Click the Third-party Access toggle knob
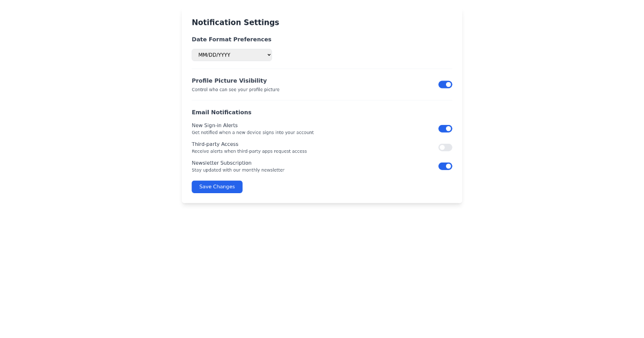 click(442, 147)
